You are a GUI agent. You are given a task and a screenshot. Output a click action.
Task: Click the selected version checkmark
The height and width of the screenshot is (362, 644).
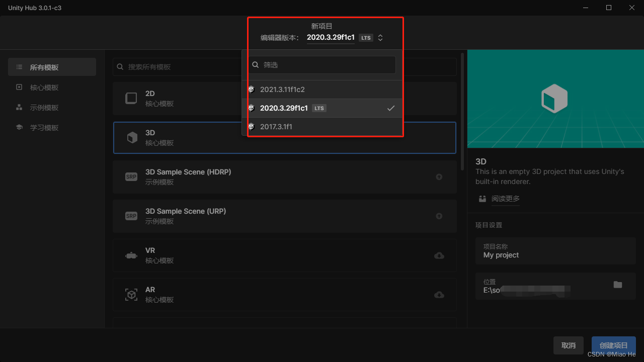(x=391, y=108)
